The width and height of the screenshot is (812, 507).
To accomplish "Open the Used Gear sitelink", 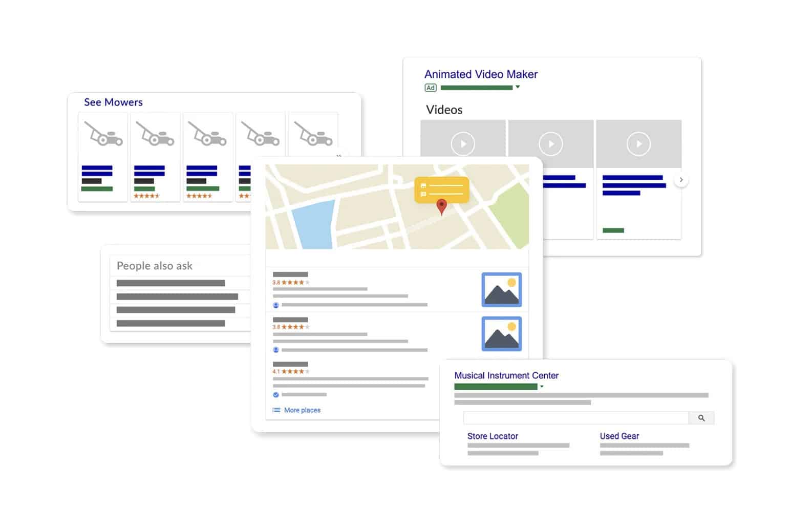I will tap(619, 436).
